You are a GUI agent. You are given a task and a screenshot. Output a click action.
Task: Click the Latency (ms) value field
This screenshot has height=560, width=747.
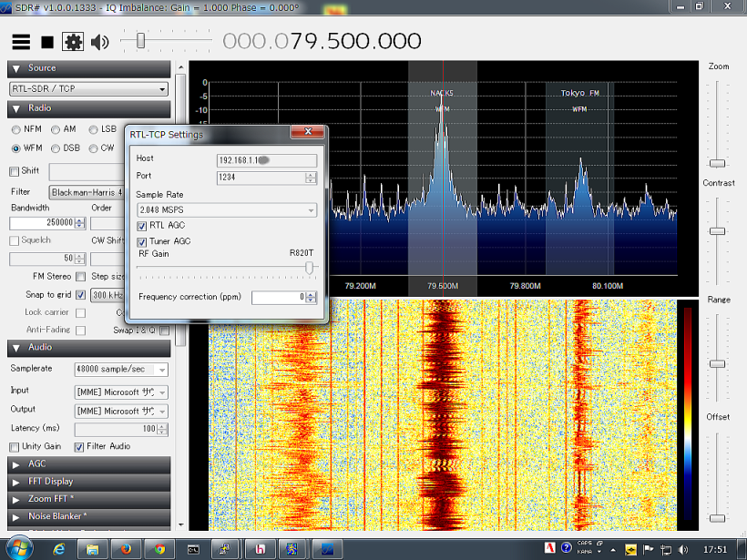pos(121,429)
